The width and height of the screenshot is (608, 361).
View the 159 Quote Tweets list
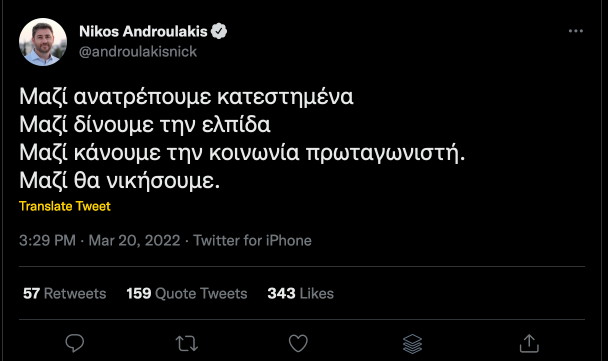tap(187, 294)
